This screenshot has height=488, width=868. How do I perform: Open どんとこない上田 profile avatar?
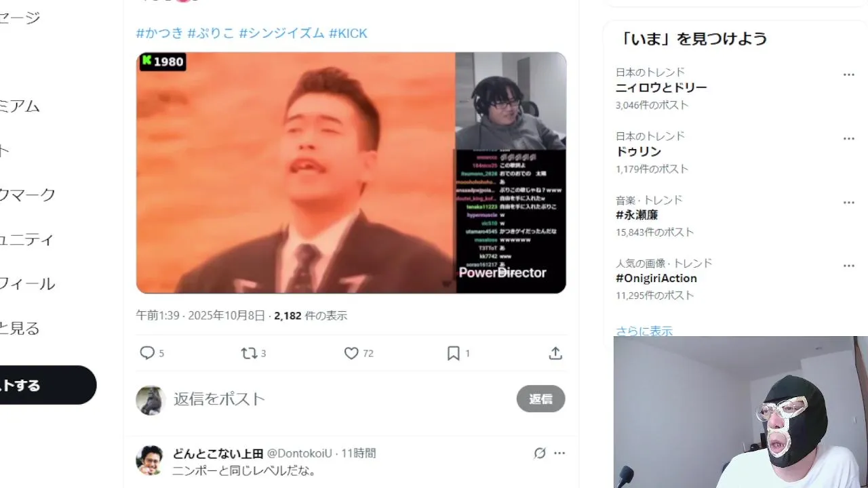[x=150, y=460]
